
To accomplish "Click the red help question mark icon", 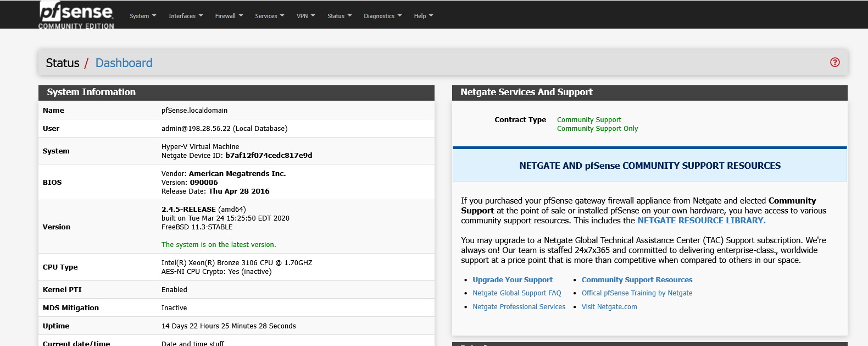I will pyautogui.click(x=834, y=62).
